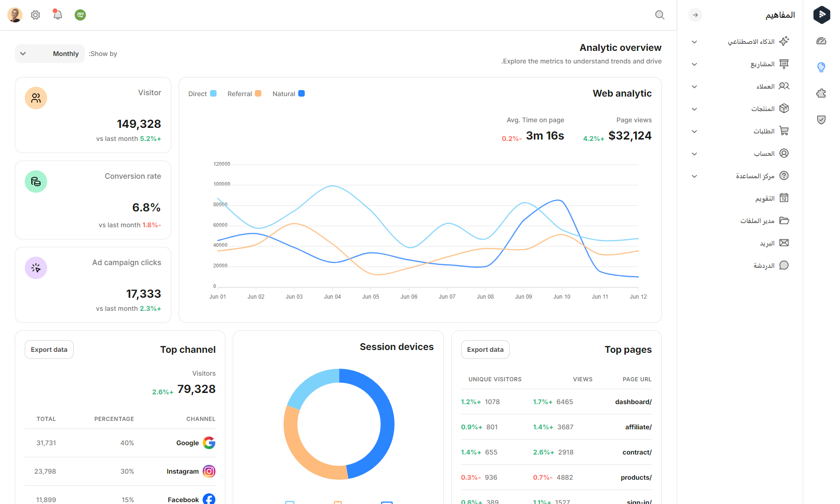Click Export data next to Top pages
Viewport: 840px width, 504px height.
(485, 349)
